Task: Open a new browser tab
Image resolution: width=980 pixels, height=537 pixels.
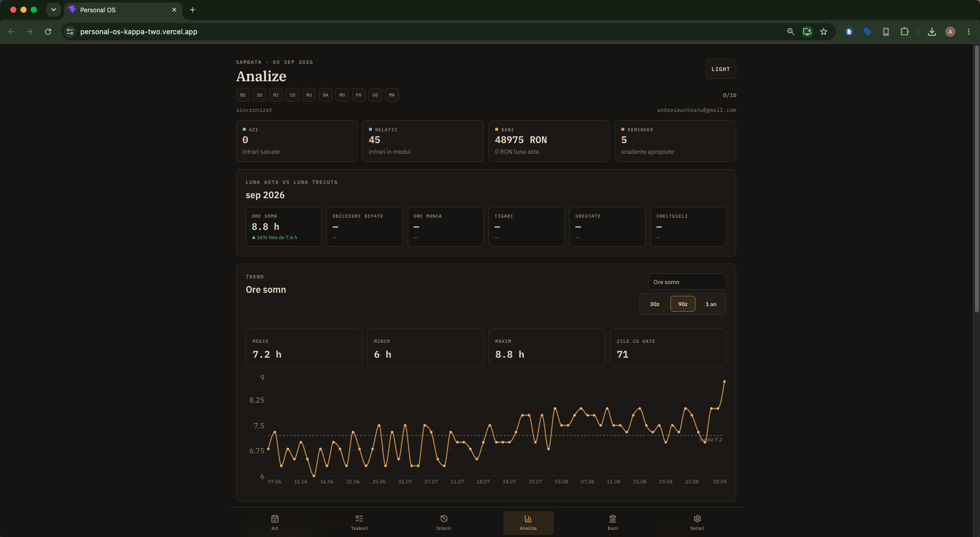Action: [193, 10]
